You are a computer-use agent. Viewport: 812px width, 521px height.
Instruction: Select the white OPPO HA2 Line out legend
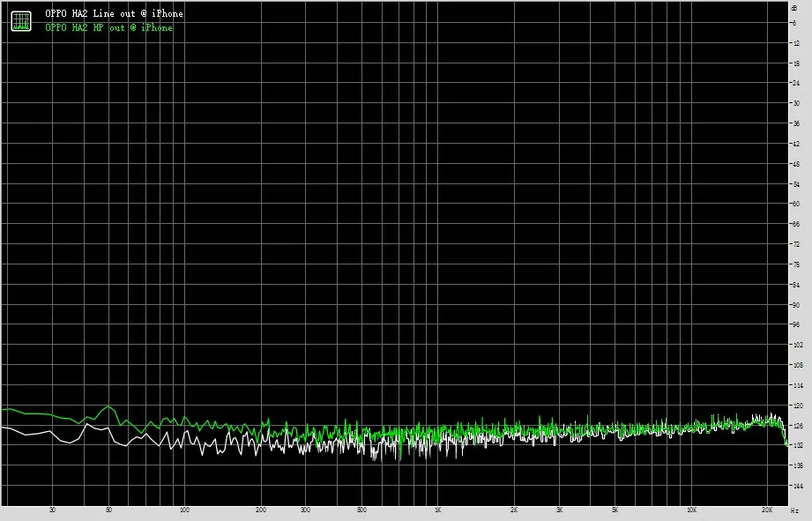(x=114, y=14)
